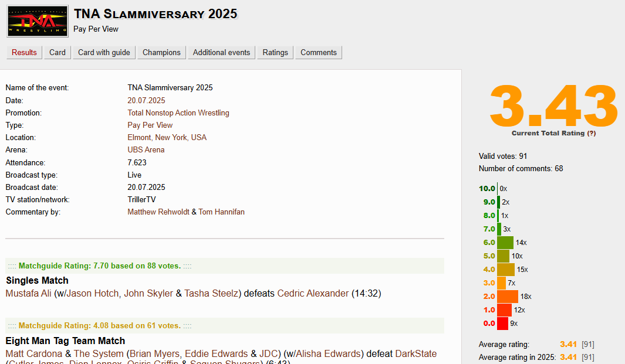Screen dimensions: 625x364
Task: Select the 'Singles Match' heading
Action: (x=37, y=280)
